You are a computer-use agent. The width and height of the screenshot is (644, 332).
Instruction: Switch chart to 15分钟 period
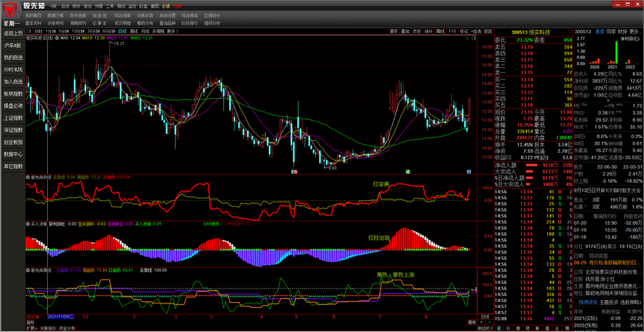coord(78,31)
